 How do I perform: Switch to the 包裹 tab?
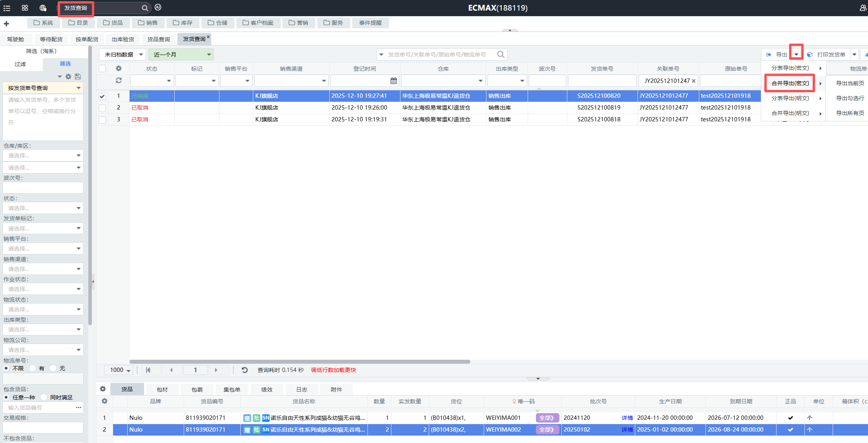[x=197, y=390]
